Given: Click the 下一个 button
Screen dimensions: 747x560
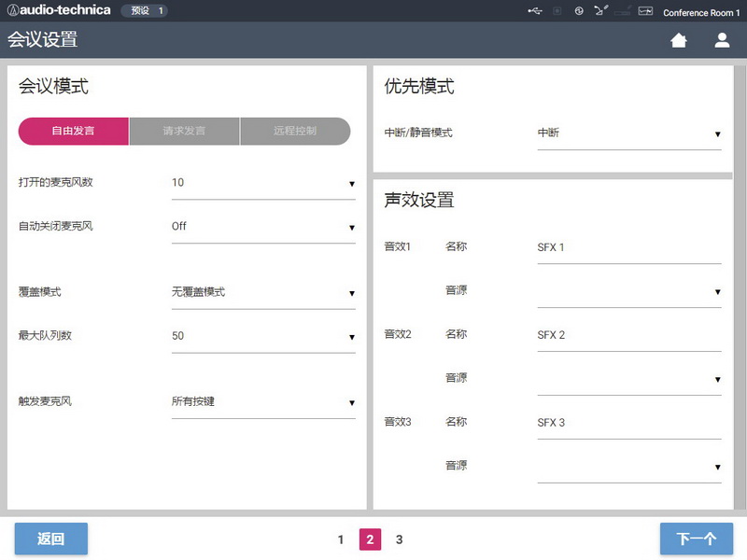Looking at the screenshot, I should [x=696, y=539].
